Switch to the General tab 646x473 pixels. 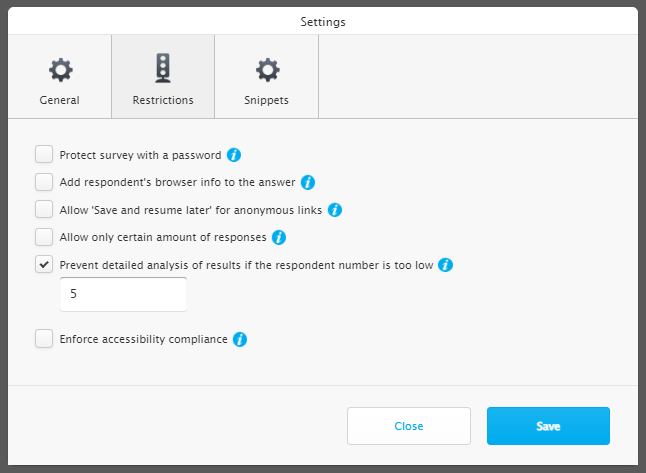click(x=60, y=77)
